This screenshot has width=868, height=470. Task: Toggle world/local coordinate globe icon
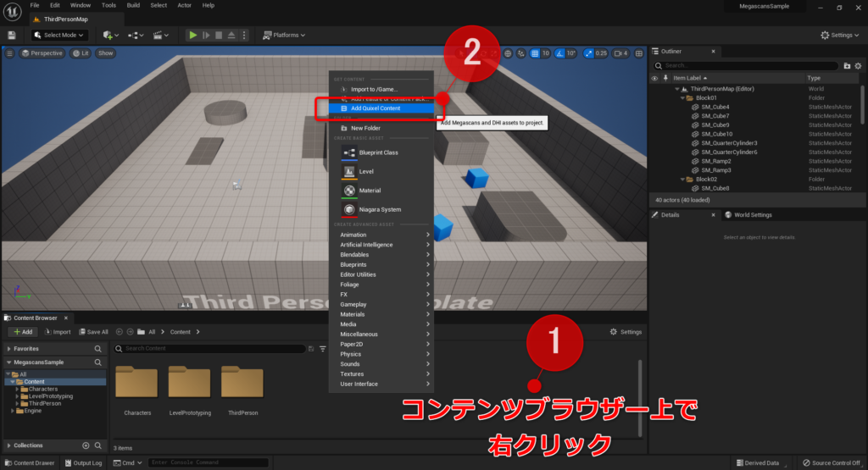tap(508, 53)
